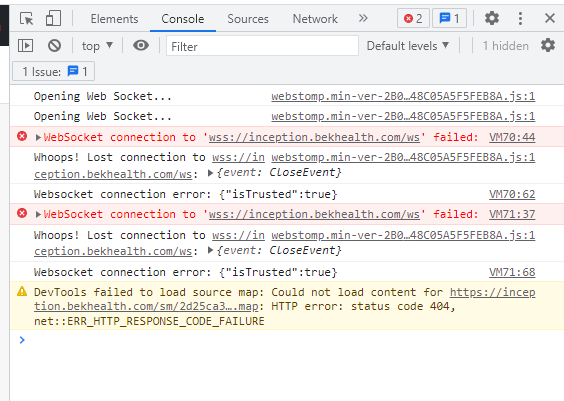Open the Sources tab
The width and height of the screenshot is (564, 401).
(248, 19)
